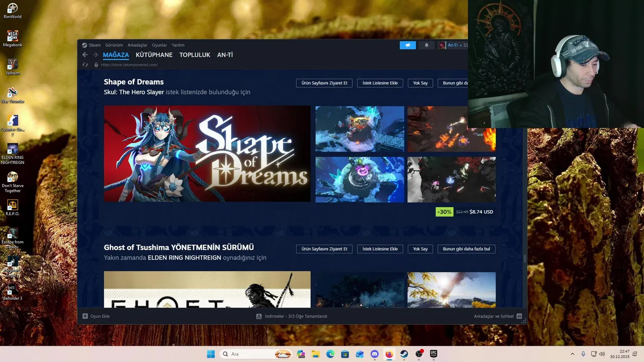The height and width of the screenshot is (362, 644).
Task: Go forward with Steam's forward arrow
Action: [x=95, y=55]
